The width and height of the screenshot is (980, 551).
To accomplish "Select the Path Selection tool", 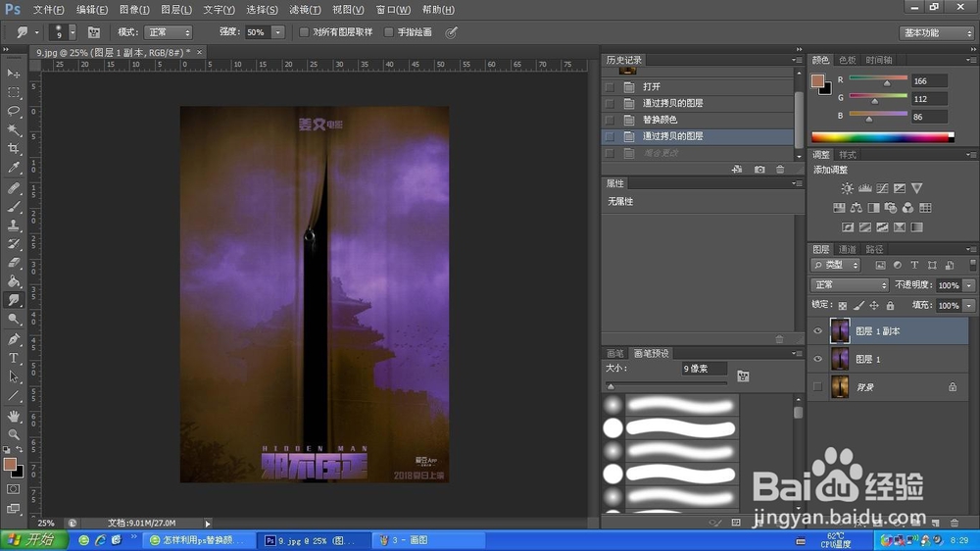I will pos(13,376).
